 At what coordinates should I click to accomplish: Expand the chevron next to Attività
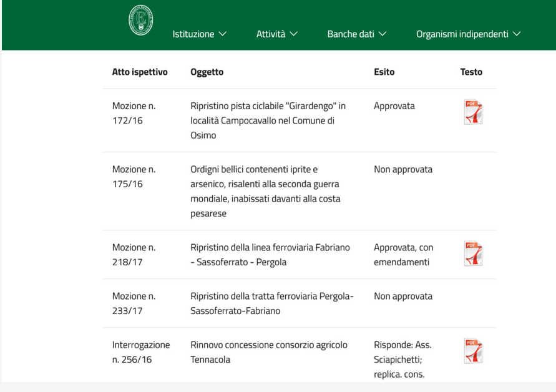coord(293,34)
